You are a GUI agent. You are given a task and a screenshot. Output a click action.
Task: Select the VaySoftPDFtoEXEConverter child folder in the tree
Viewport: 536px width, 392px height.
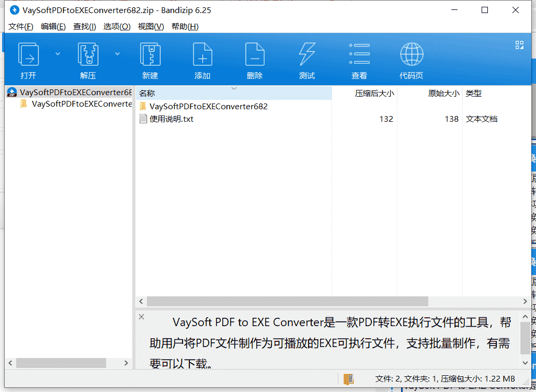pos(76,104)
